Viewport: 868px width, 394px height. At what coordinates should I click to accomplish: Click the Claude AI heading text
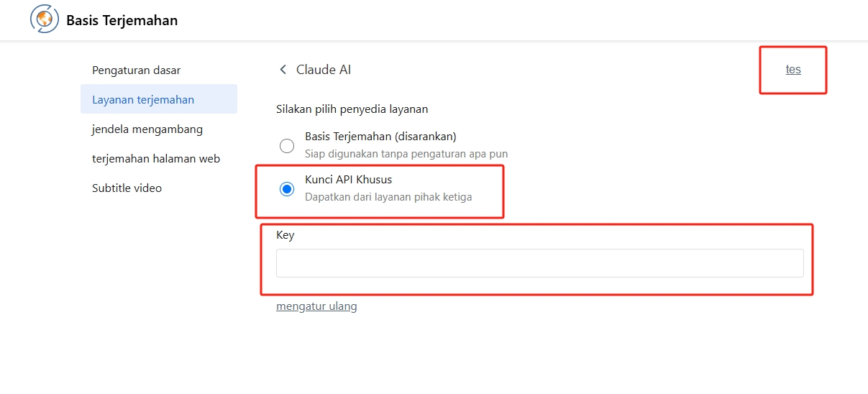pos(324,70)
